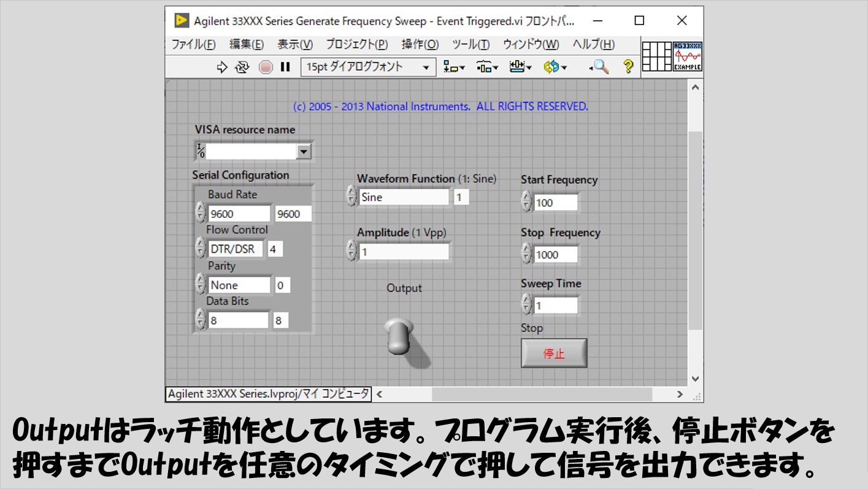Click the National Instruments copyright text
Image resolution: width=868 pixels, height=489 pixels.
coord(440,106)
